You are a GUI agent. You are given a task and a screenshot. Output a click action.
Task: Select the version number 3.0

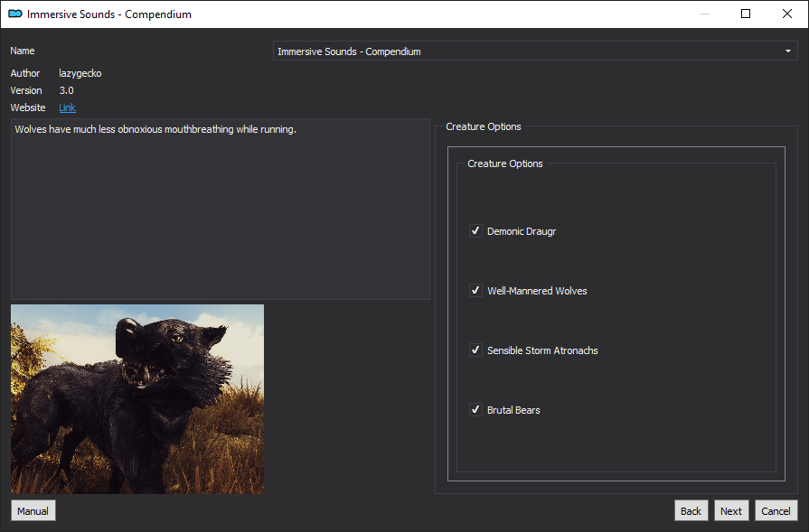[67, 90]
